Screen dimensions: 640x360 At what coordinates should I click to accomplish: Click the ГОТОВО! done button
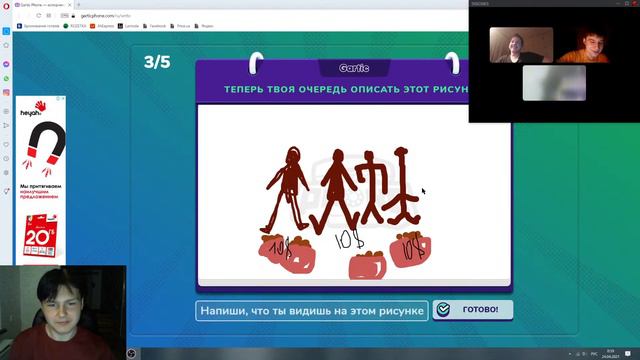(473, 309)
